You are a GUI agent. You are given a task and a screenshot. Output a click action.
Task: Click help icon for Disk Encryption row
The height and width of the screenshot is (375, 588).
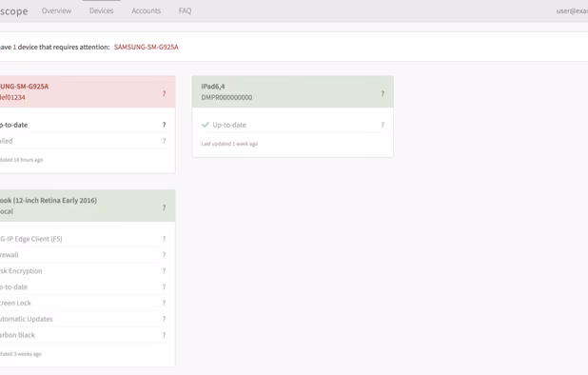point(164,271)
